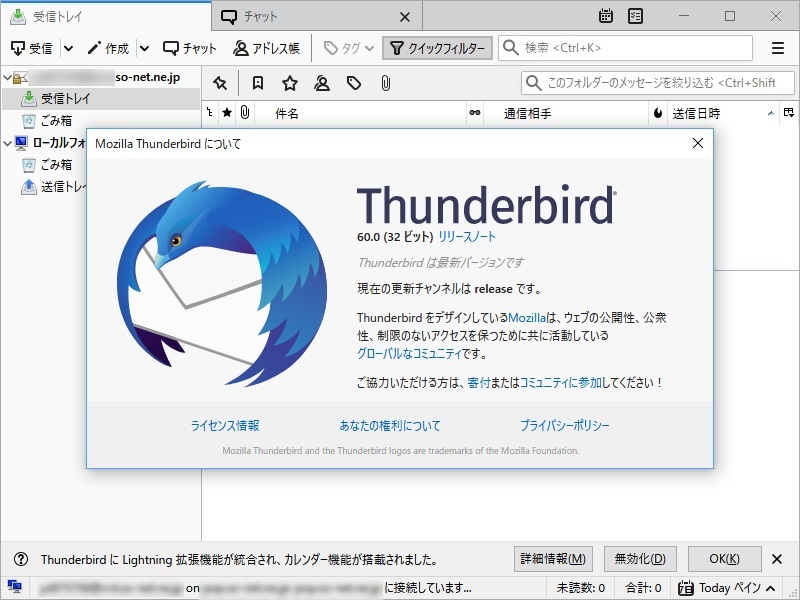Open the hamburger menu on the right
This screenshot has width=800, height=600.
click(777, 46)
